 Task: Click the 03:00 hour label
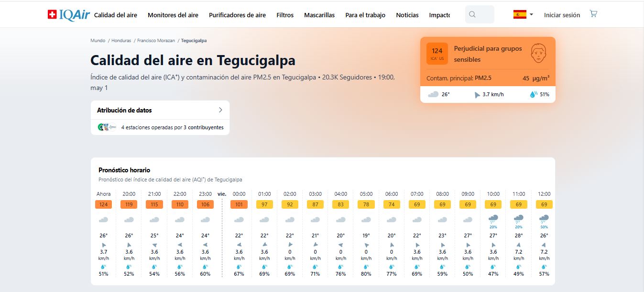315,194
